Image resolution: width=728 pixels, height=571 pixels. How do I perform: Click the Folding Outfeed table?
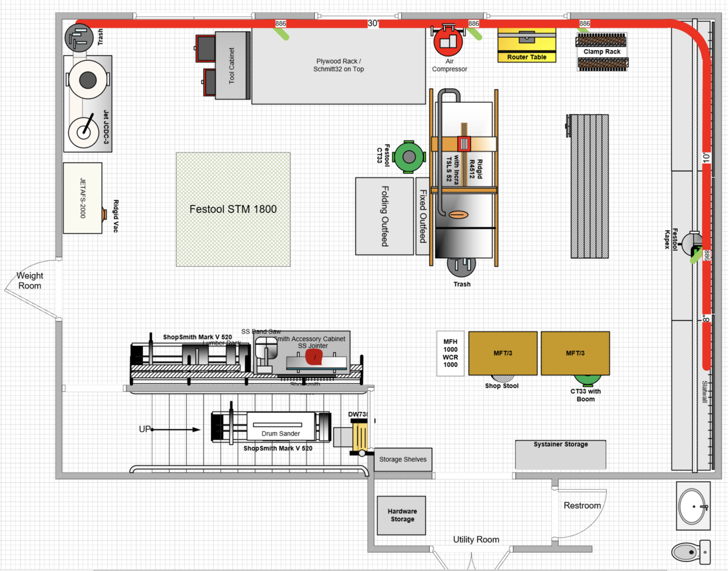384,216
